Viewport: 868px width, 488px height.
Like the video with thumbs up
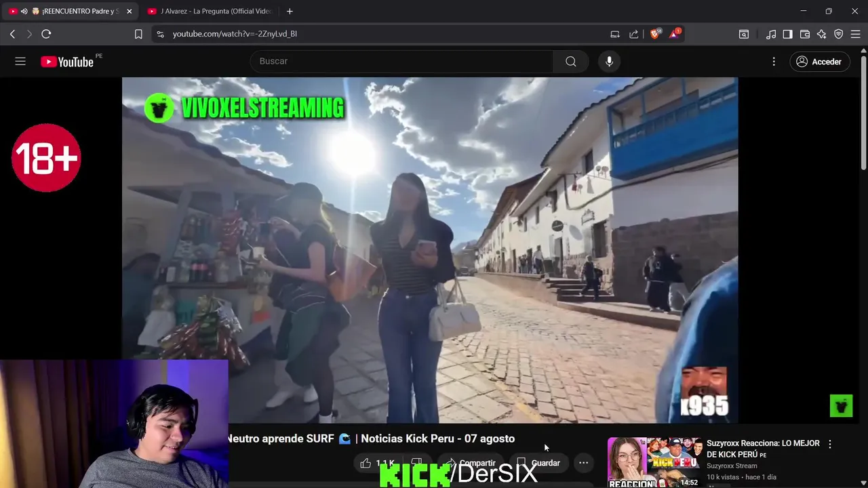(377, 463)
